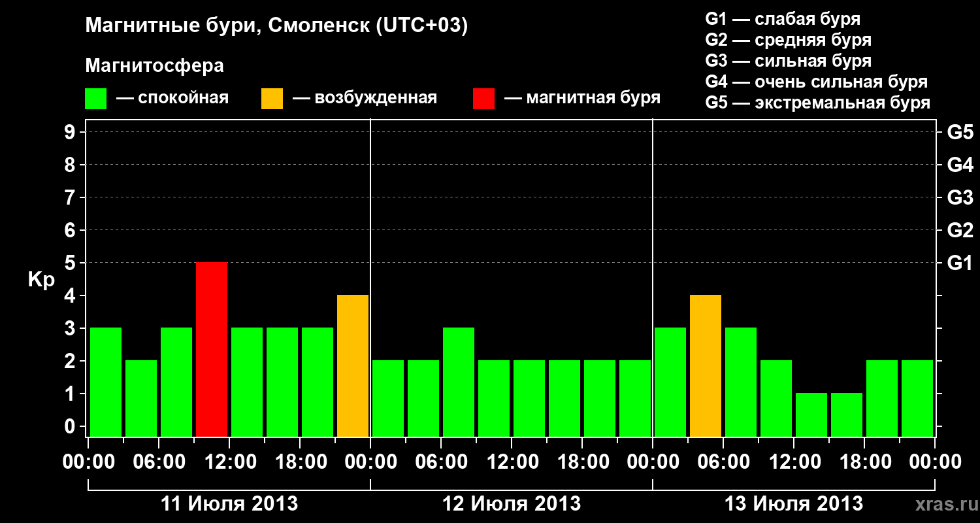This screenshot has height=523, width=980.
Task: Click the 'G3' label on right axis
Action: (960, 197)
